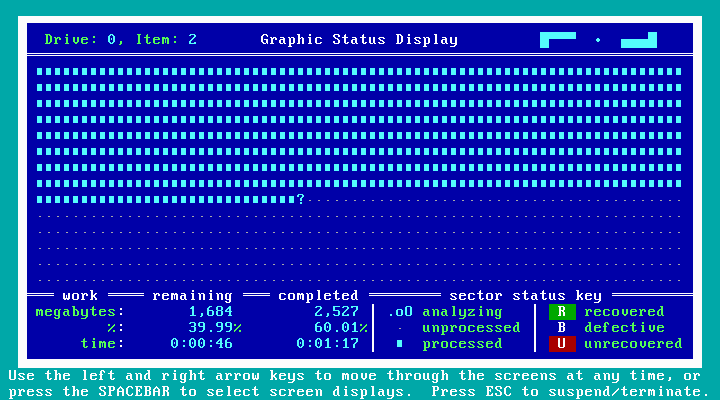Click the Graphic Status Display title

(359, 40)
